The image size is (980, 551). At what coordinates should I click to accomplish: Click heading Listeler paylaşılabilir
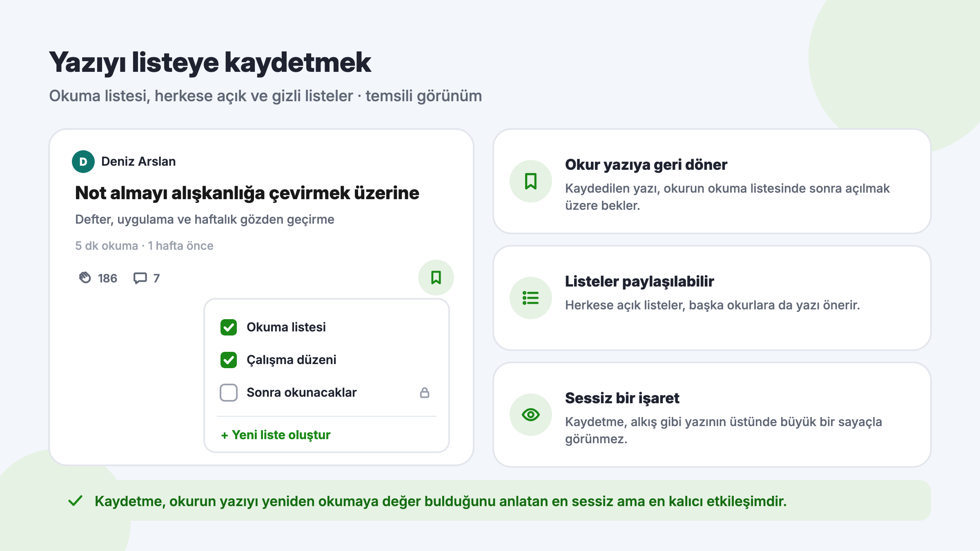(x=639, y=282)
